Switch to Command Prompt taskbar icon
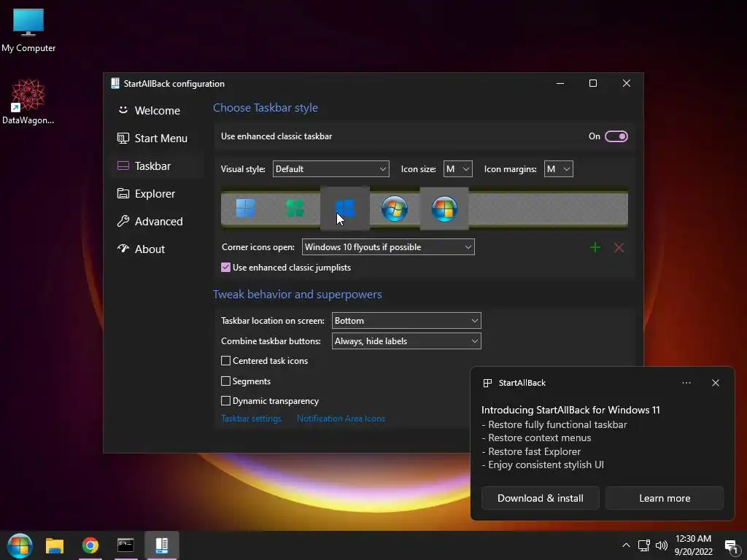747x560 pixels. pos(125,545)
